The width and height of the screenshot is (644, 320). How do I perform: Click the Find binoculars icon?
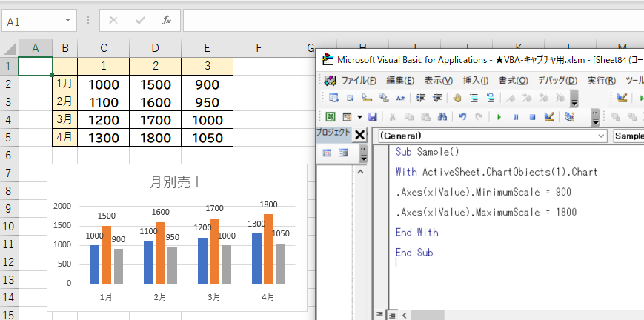click(442, 116)
